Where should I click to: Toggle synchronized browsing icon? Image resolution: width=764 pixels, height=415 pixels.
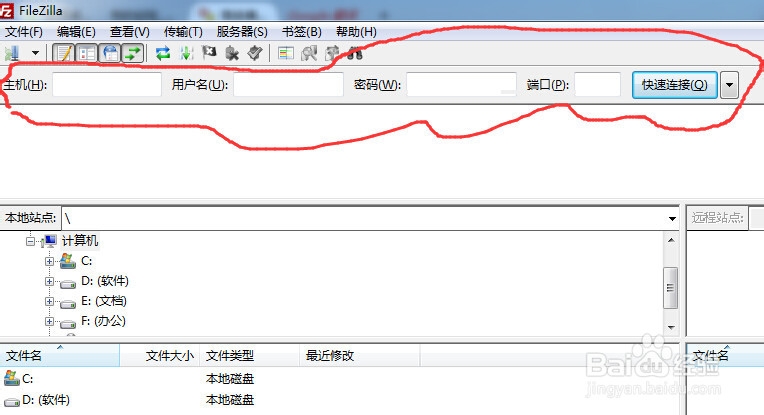point(332,53)
